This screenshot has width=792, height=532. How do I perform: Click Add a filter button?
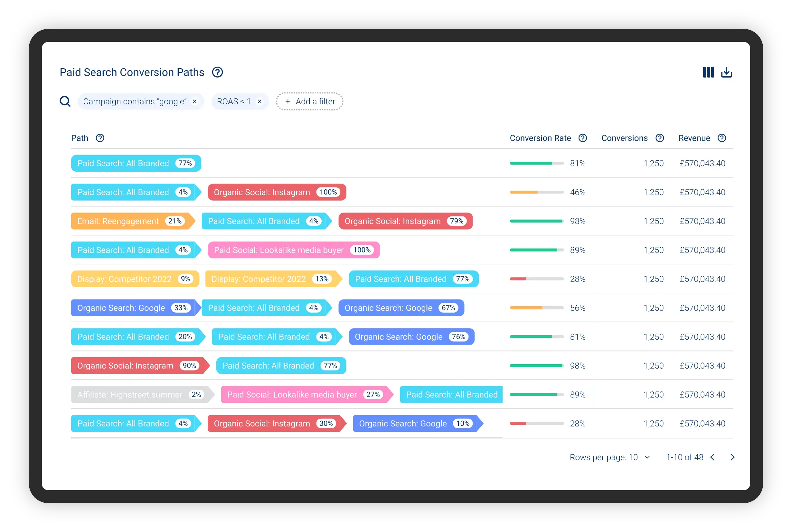[309, 101]
